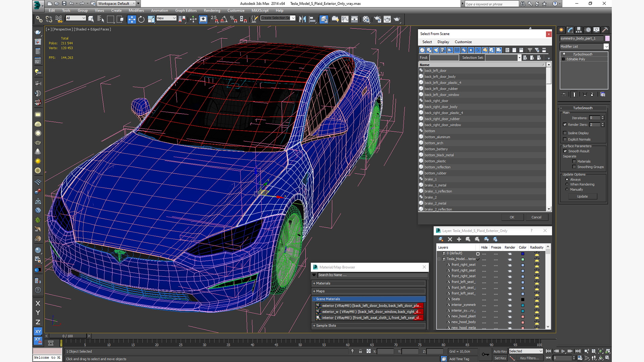
Task: Click Remove modifier from the stack icon
Action: 592,95
